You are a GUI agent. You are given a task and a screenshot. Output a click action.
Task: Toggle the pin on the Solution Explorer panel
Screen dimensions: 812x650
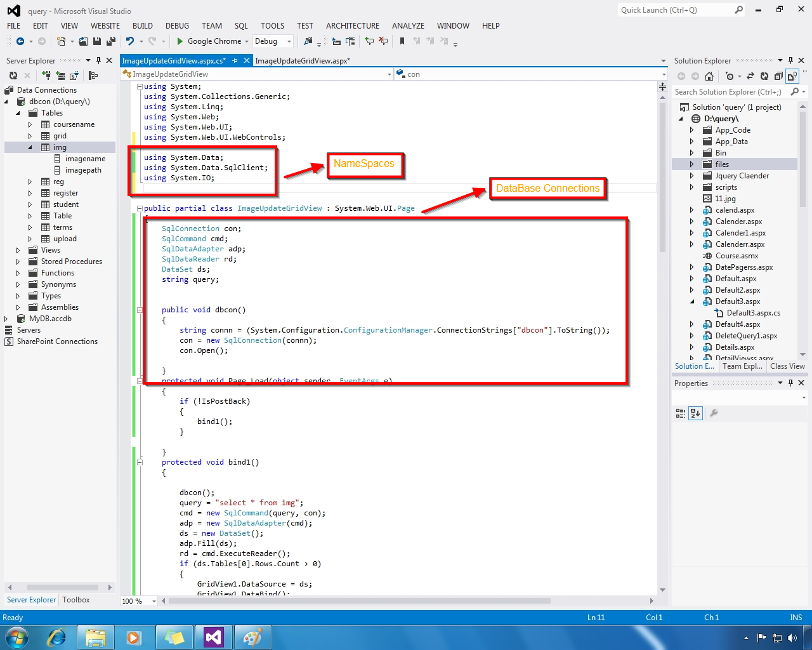pyautogui.click(x=791, y=60)
